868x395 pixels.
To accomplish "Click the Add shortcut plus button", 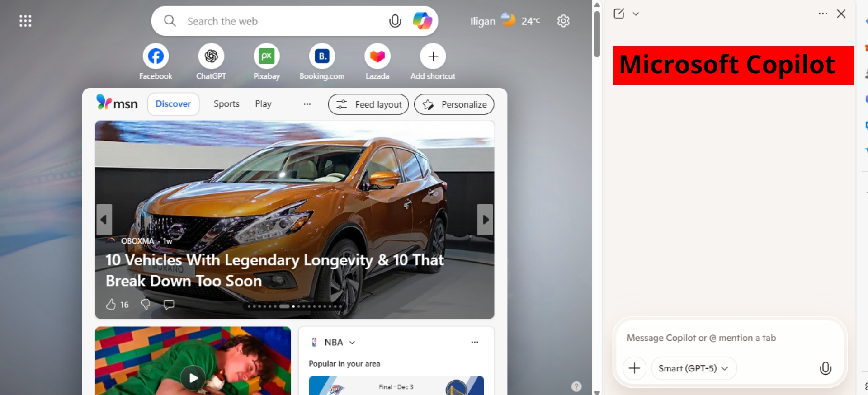I will tap(433, 56).
